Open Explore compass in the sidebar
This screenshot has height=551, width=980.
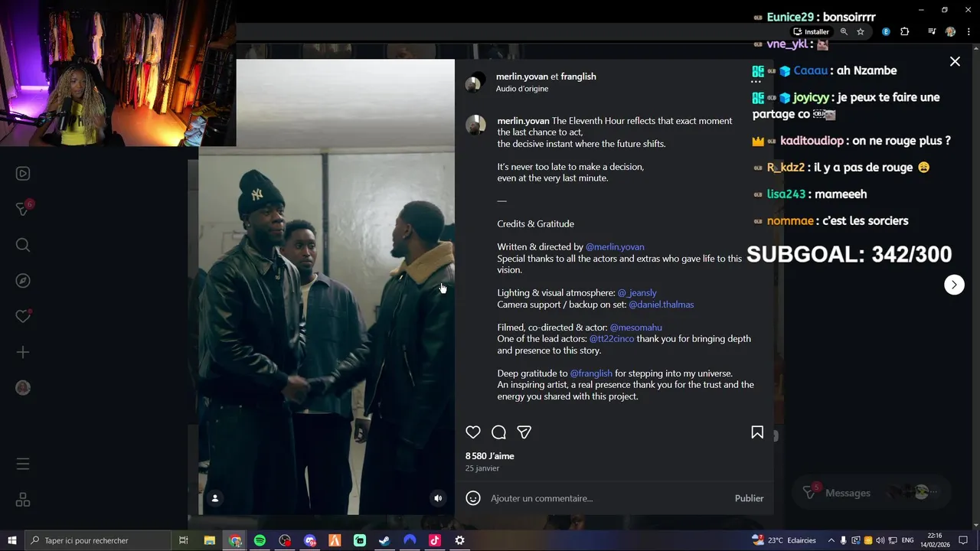pyautogui.click(x=23, y=281)
